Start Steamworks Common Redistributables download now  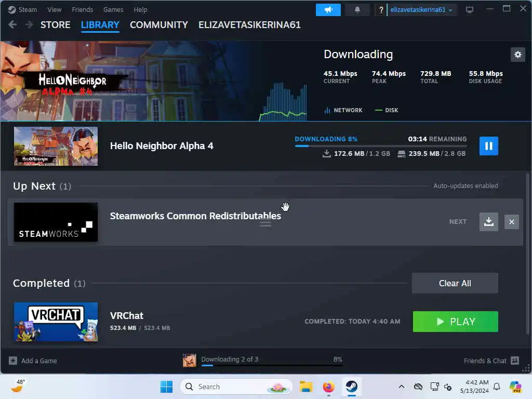pyautogui.click(x=488, y=222)
